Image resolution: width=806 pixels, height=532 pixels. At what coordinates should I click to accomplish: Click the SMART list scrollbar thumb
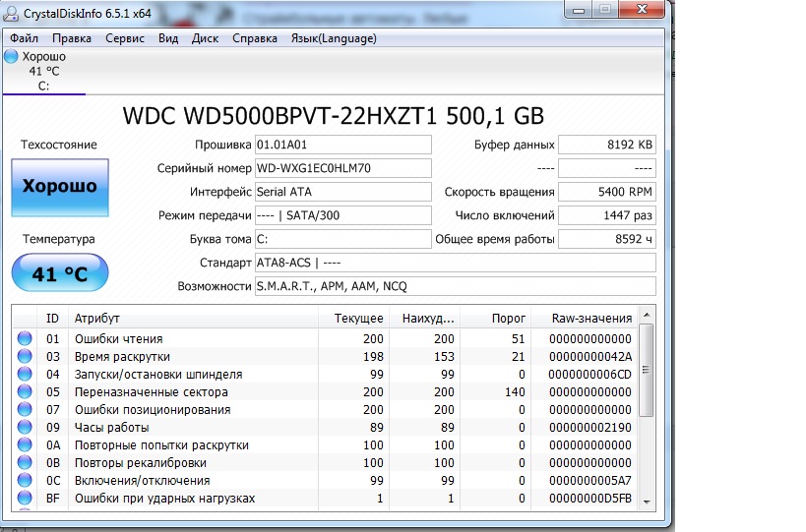(647, 370)
